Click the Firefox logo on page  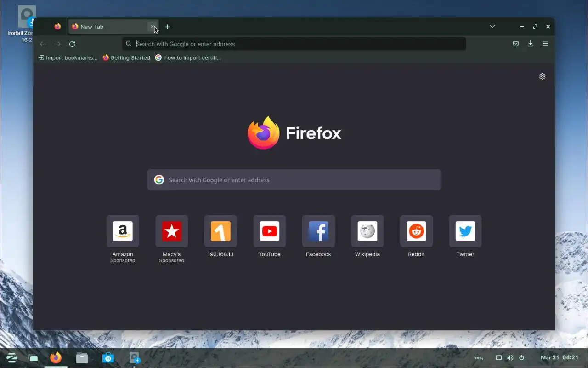[x=294, y=133]
